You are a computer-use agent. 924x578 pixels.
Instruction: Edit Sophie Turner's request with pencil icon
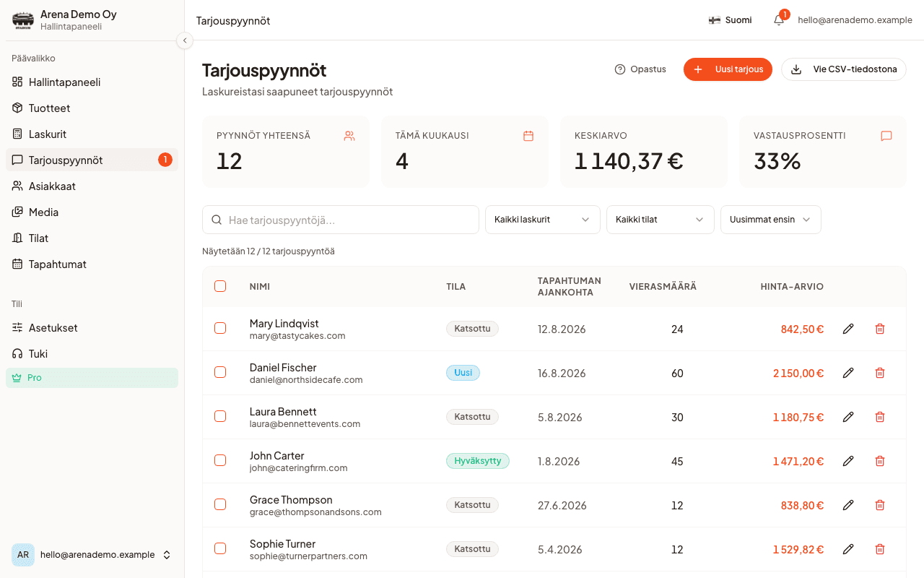[848, 549]
